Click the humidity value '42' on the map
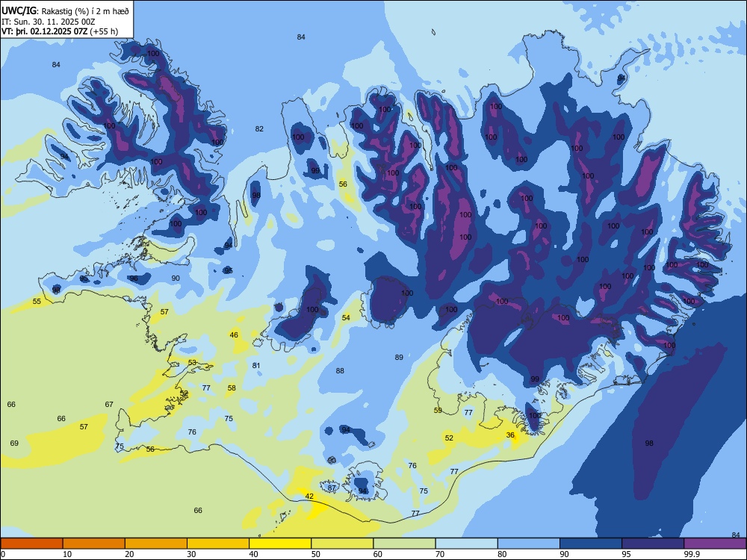The width and height of the screenshot is (747, 560). tap(309, 496)
